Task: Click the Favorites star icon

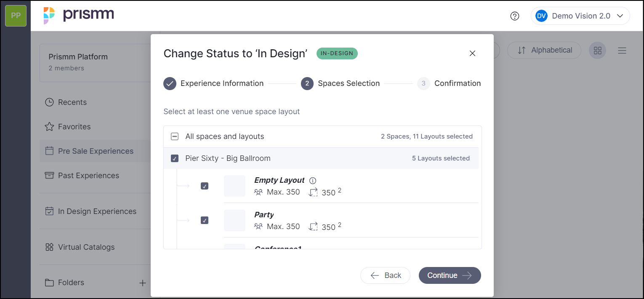Action: [x=49, y=127]
